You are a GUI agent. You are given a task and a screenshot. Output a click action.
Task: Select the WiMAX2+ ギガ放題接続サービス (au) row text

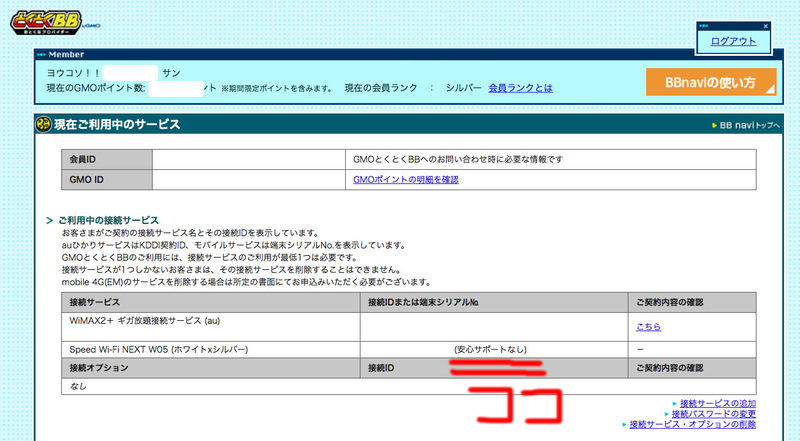[145, 321]
